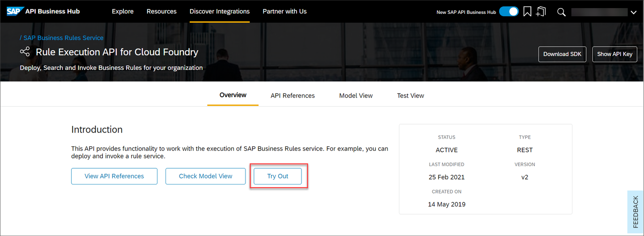Click the Rule Execution API for Cloud Foundry heading
644x236 pixels.
point(117,52)
